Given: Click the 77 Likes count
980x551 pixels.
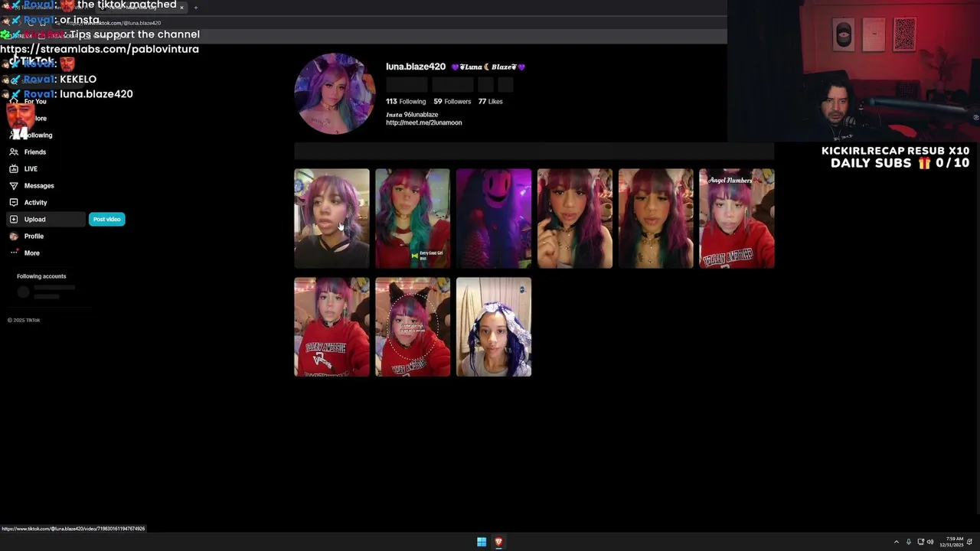Looking at the screenshot, I should tap(490, 102).
